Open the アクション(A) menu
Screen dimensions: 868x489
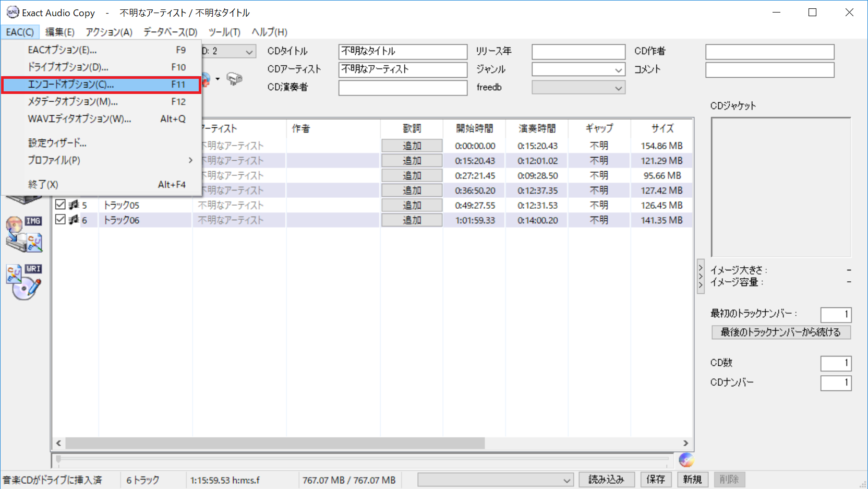pos(109,32)
